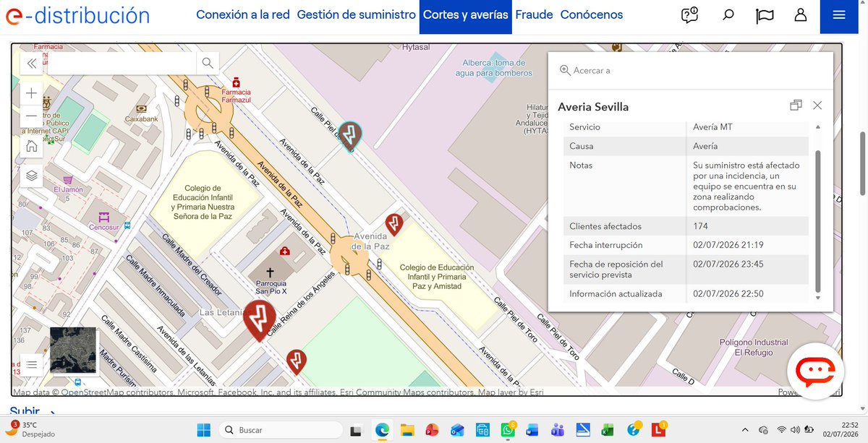Image resolution: width=868 pixels, height=443 pixels.
Task: Open File Explorer from the taskbar
Action: [407, 430]
